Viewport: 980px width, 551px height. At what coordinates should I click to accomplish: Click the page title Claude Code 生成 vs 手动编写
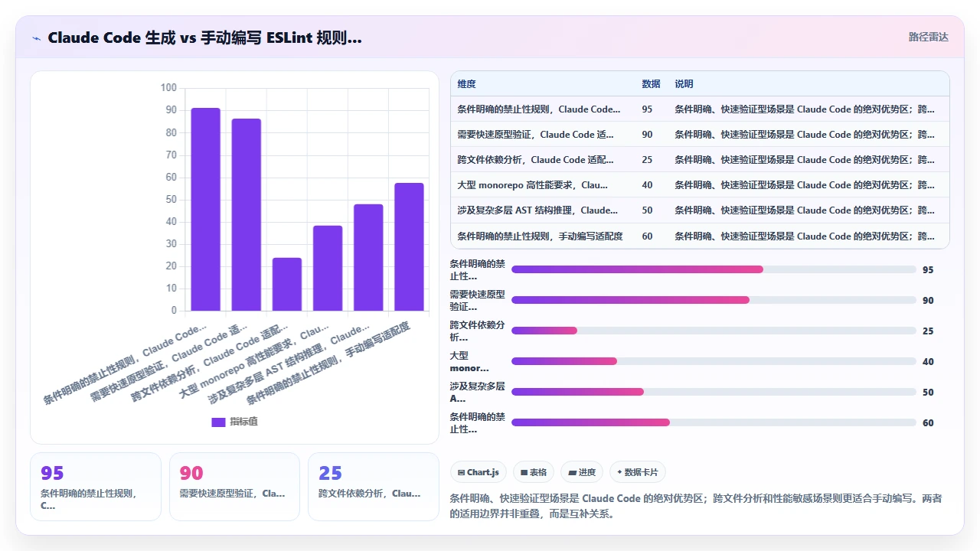tap(204, 37)
